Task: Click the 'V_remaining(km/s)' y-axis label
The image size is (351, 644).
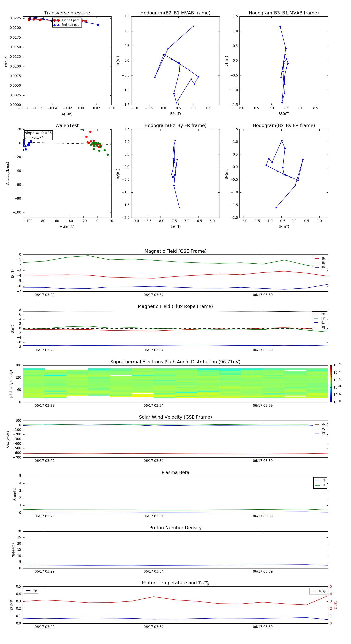Action: pos(8,173)
